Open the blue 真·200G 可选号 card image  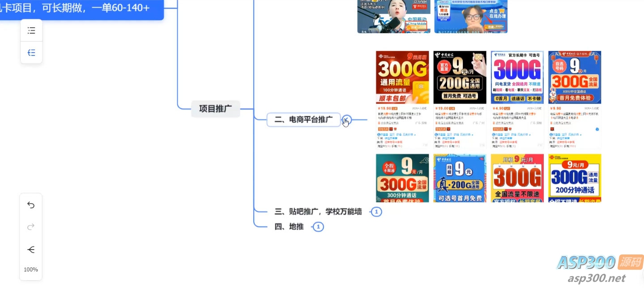[x=460, y=178]
